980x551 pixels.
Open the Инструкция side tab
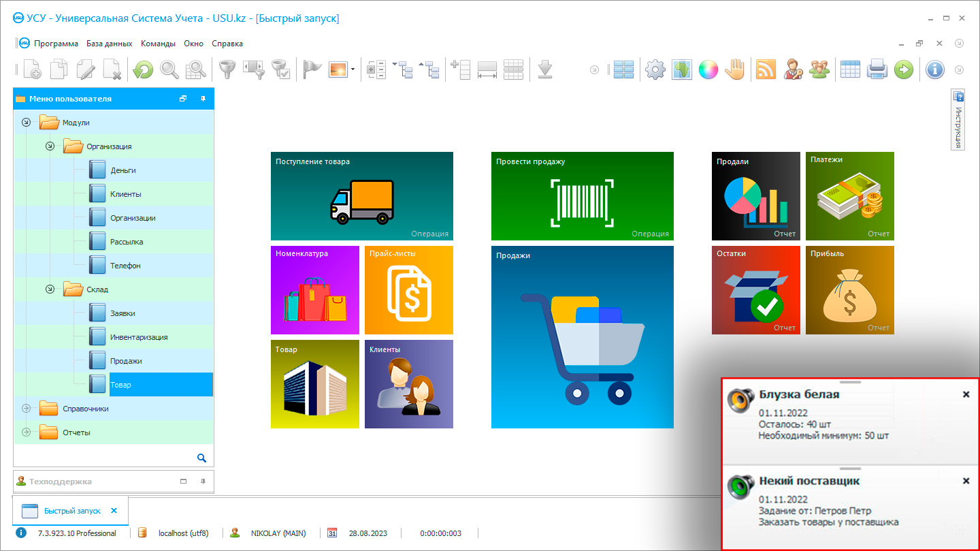coord(958,121)
